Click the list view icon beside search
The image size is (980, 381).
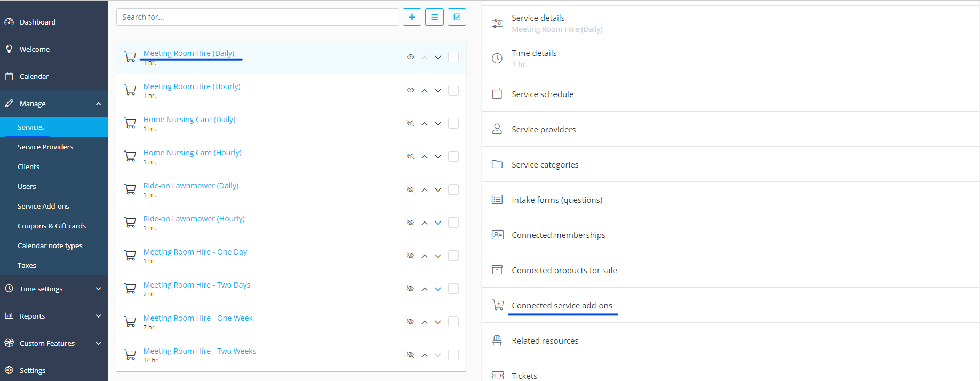click(x=434, y=17)
